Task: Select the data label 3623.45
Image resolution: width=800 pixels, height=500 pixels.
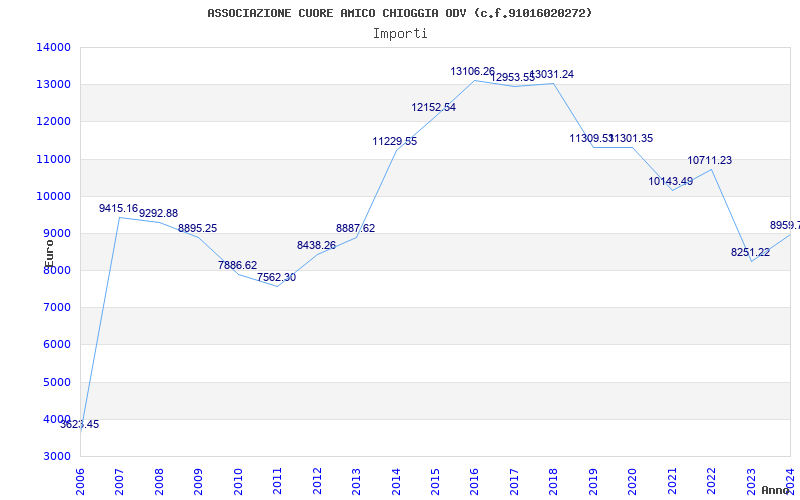Action: pos(80,424)
